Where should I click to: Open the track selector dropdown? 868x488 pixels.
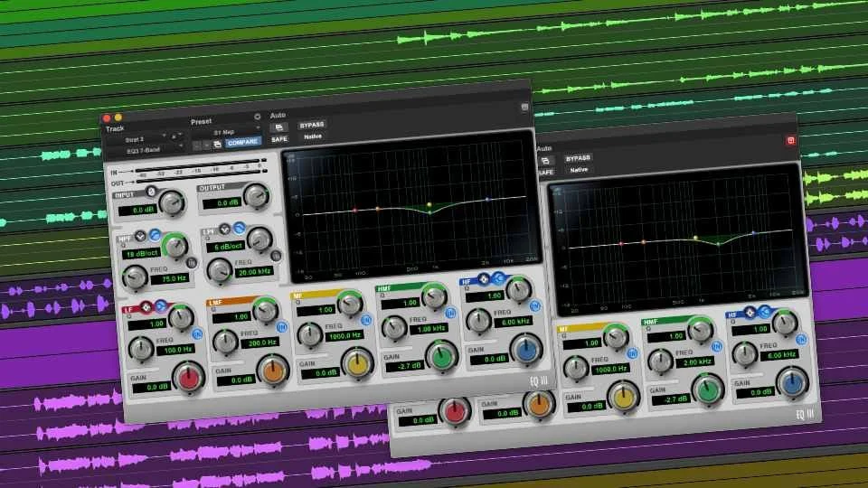tap(137, 139)
